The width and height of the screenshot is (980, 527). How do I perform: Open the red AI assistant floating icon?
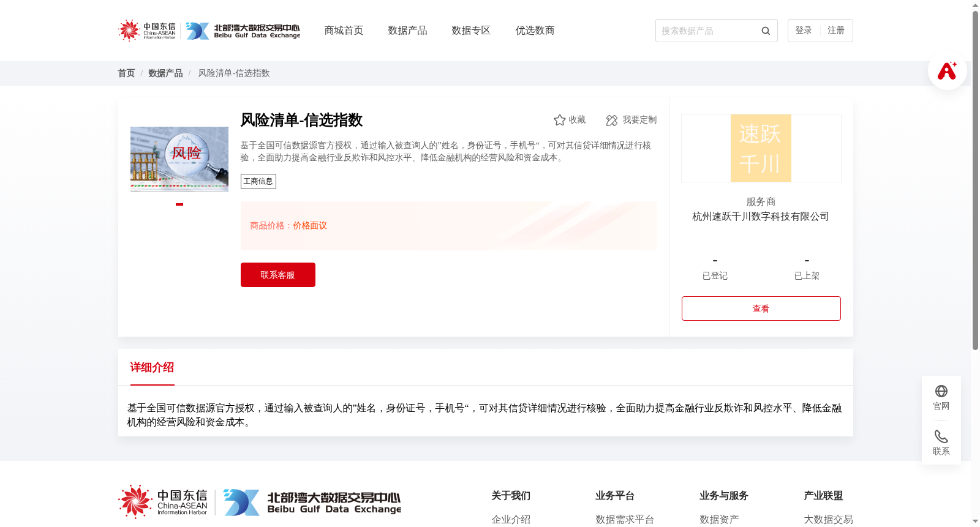[947, 70]
